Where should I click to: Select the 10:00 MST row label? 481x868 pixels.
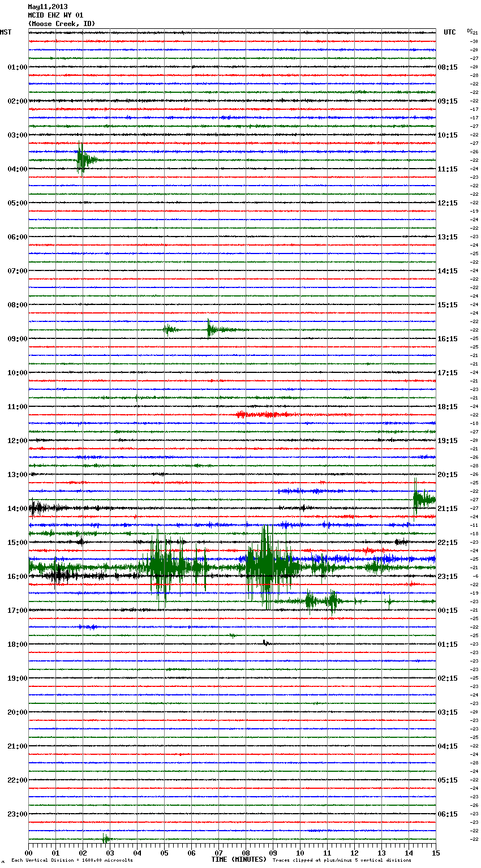click(x=18, y=373)
